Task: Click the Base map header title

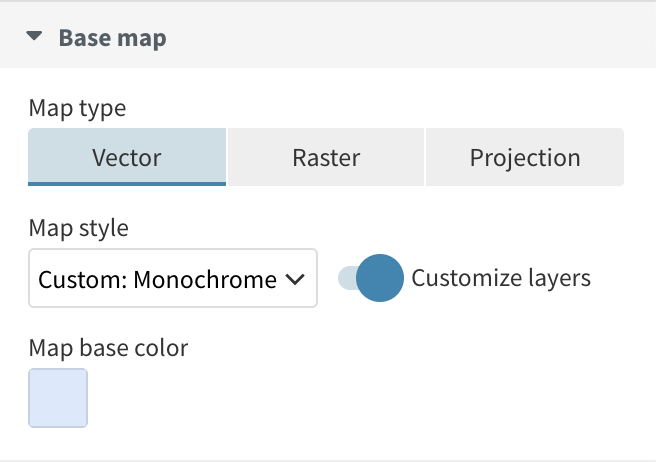Action: tap(113, 38)
